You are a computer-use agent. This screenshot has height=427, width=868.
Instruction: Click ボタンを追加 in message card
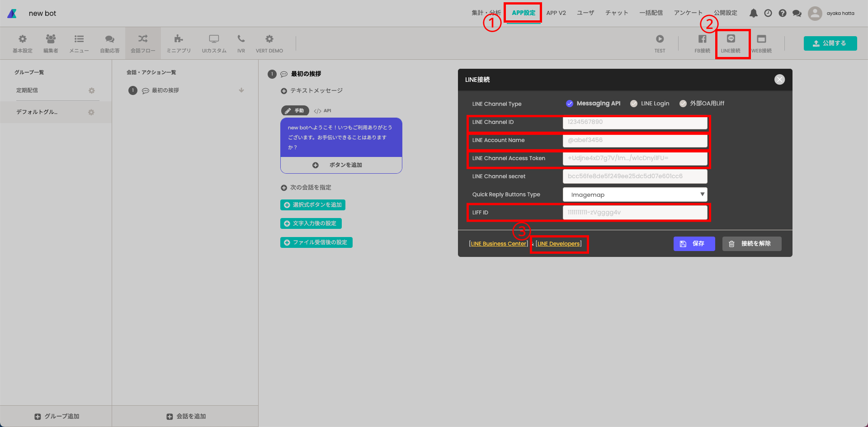coord(341,165)
